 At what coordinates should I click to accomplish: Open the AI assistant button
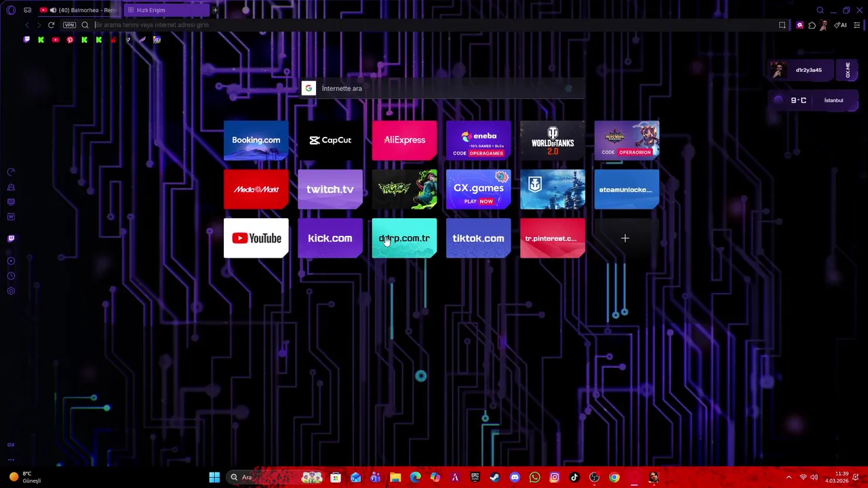(841, 25)
